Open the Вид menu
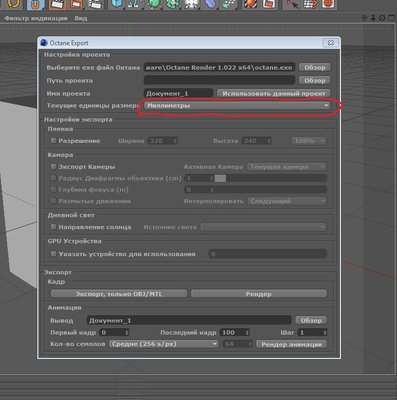Viewport: 397px width, 400px height. click(x=81, y=18)
